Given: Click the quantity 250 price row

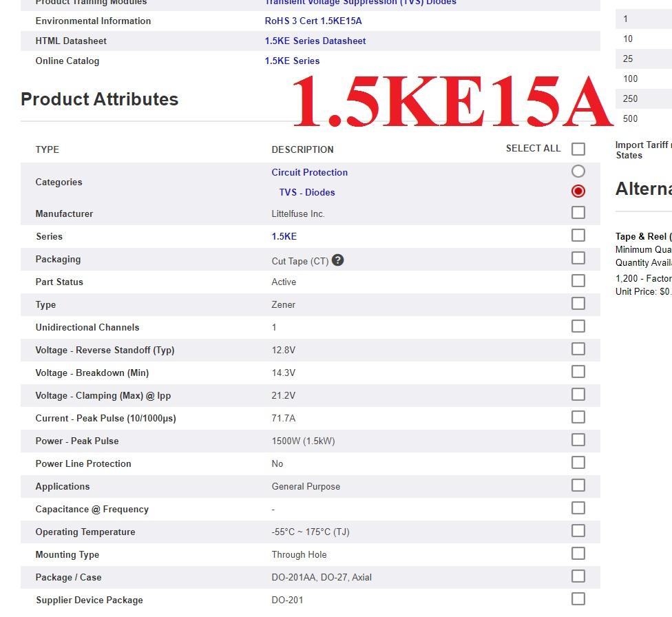Looking at the screenshot, I should click(x=644, y=98).
